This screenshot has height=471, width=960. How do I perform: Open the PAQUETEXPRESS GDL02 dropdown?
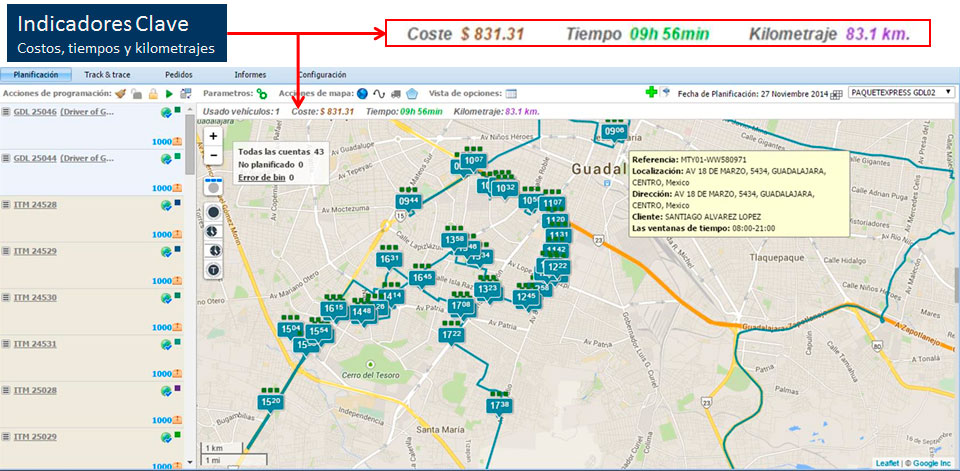coord(901,93)
